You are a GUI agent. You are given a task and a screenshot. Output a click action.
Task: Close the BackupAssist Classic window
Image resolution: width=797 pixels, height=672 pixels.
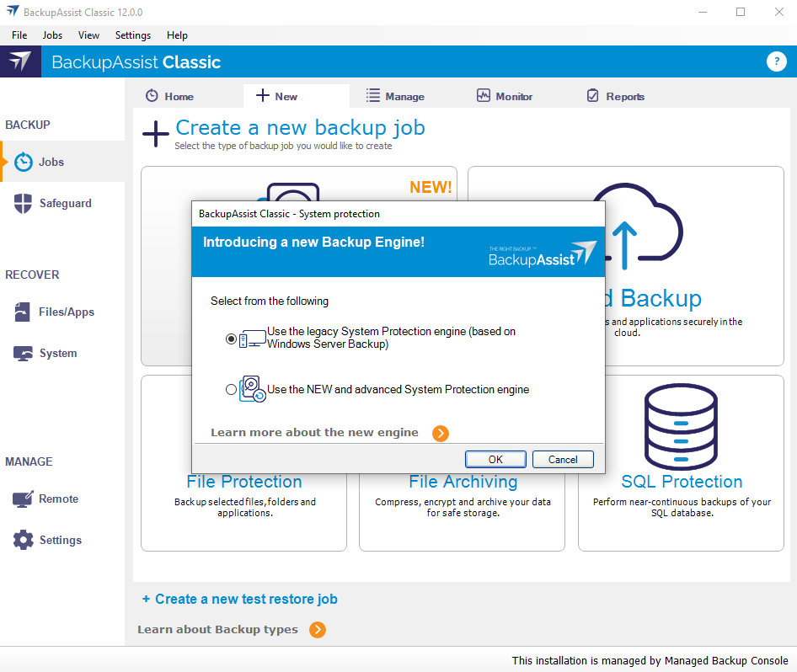[x=778, y=12]
